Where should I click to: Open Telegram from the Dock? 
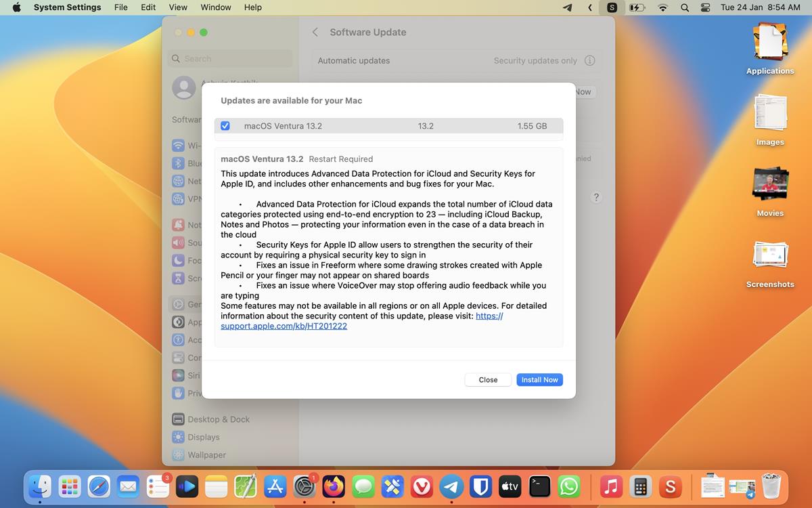[451, 486]
